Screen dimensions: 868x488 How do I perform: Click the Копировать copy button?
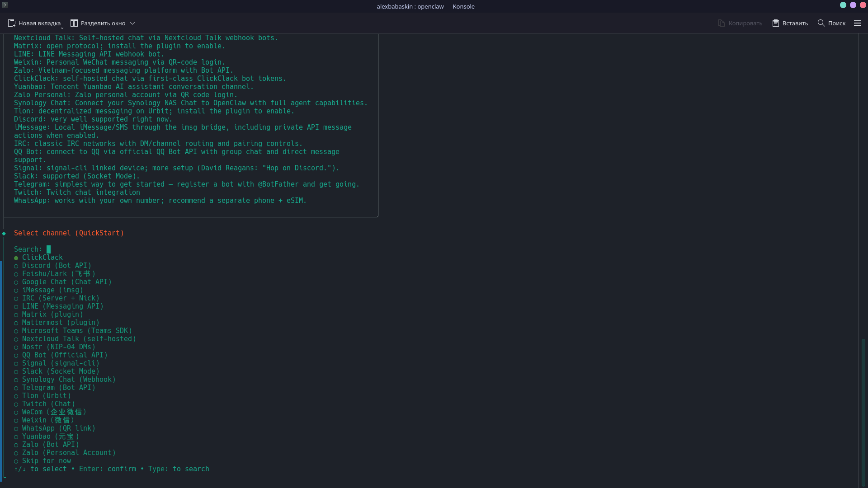pos(740,23)
